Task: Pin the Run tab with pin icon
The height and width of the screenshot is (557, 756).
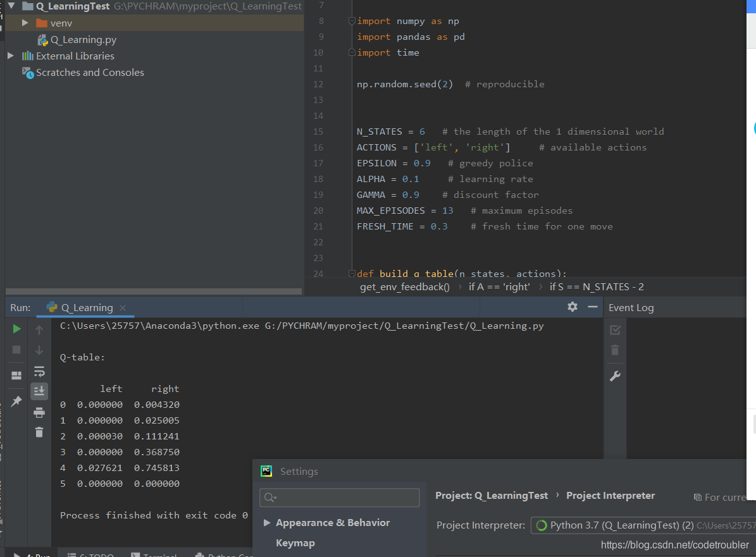Action: pyautogui.click(x=16, y=401)
